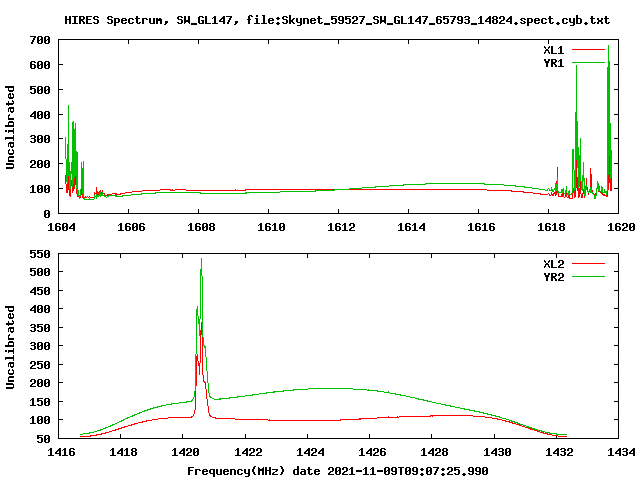
Task: Click the red line sample beside XL2
Action: point(588,264)
